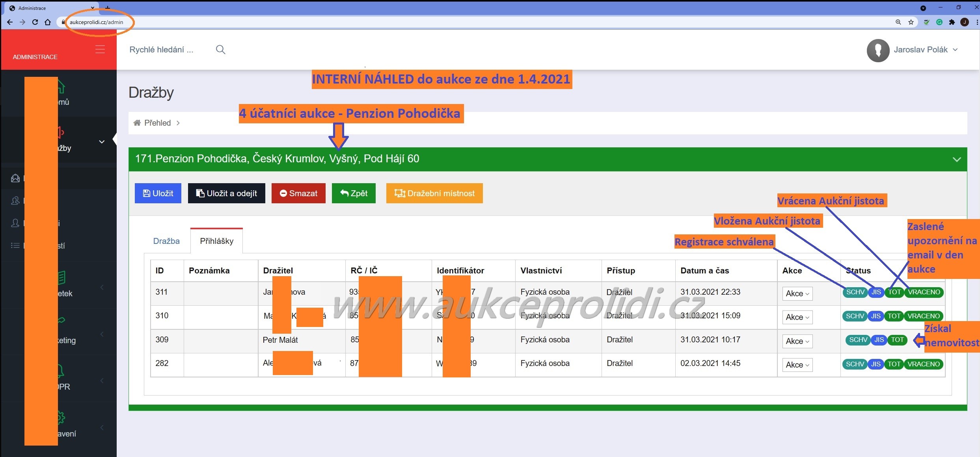The width and height of the screenshot is (980, 457).
Task: Open the Dražební místnost button
Action: coord(434,193)
